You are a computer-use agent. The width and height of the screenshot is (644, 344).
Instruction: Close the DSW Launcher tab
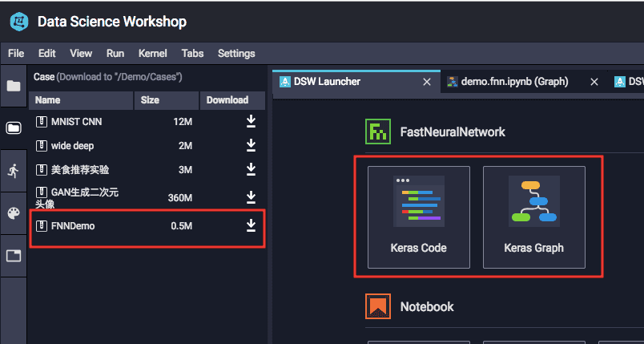click(427, 83)
